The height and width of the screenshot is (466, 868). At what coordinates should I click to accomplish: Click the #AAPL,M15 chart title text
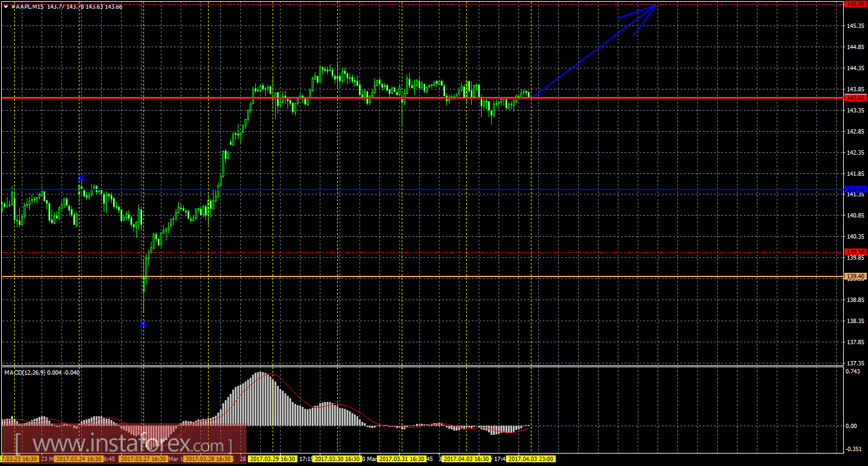pos(29,6)
